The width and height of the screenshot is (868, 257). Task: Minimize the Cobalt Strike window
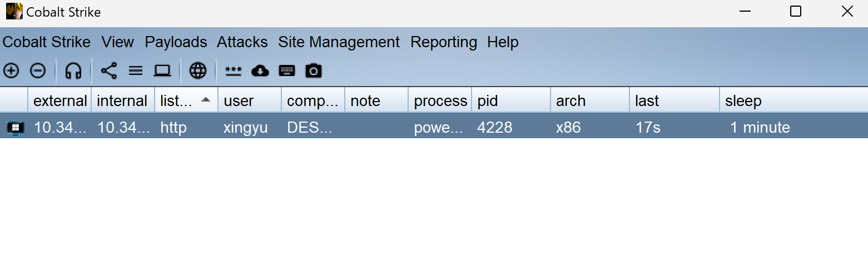[x=744, y=11]
